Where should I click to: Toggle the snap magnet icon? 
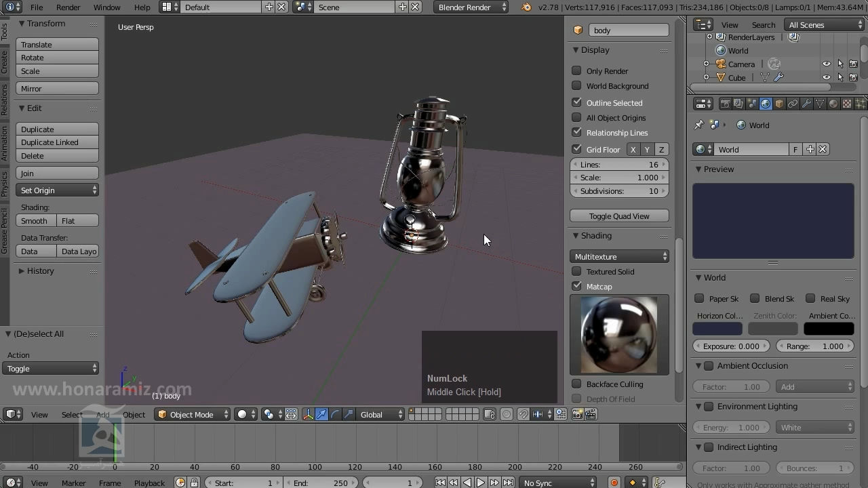pyautogui.click(x=523, y=414)
